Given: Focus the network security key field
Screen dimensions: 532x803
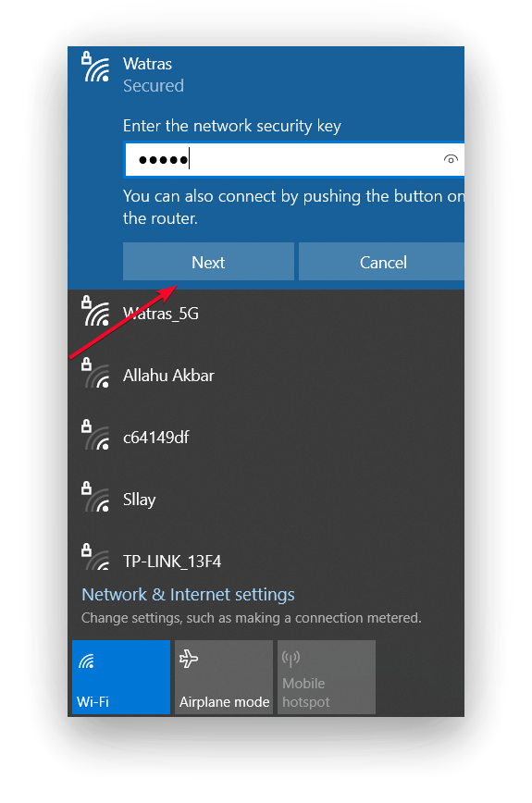Looking at the screenshot, I should 294,159.
